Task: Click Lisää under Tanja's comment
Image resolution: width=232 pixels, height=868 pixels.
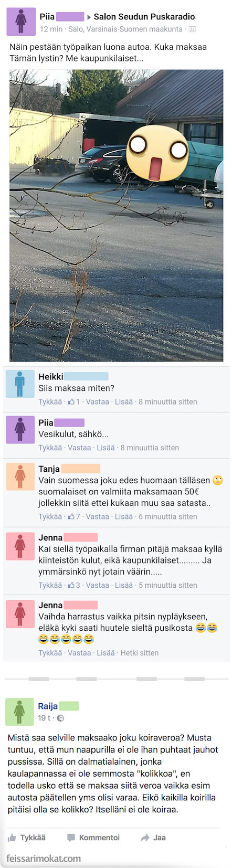Action: tap(124, 516)
